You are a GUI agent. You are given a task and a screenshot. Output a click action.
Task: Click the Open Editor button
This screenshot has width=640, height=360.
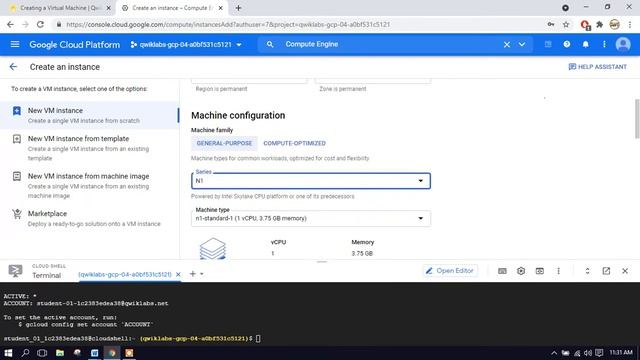(x=450, y=271)
